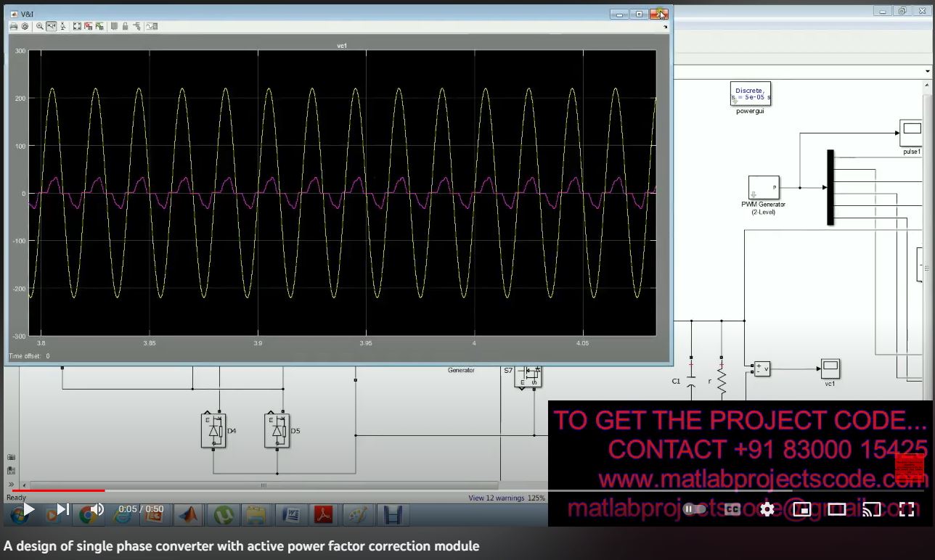
Task: Click the floating scope lock icon
Action: coord(126,26)
